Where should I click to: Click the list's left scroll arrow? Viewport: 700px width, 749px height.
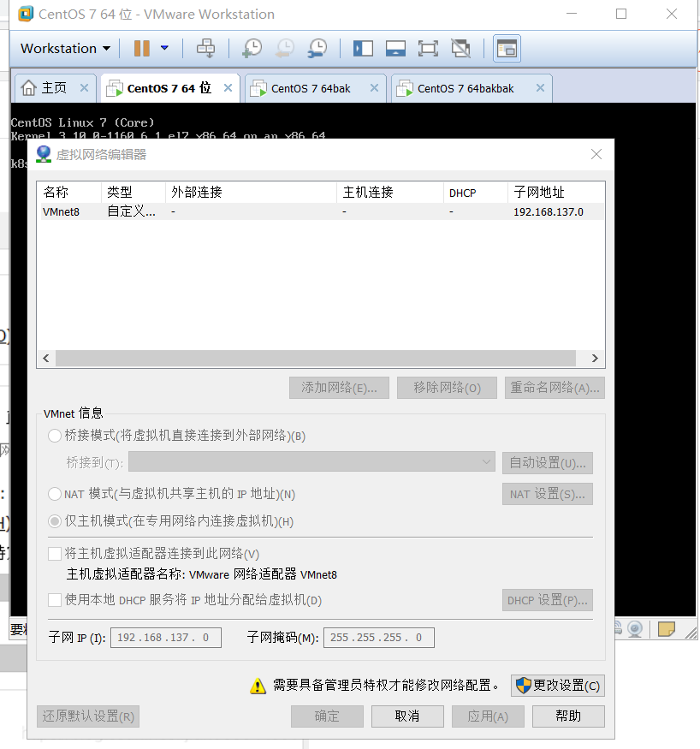46,359
